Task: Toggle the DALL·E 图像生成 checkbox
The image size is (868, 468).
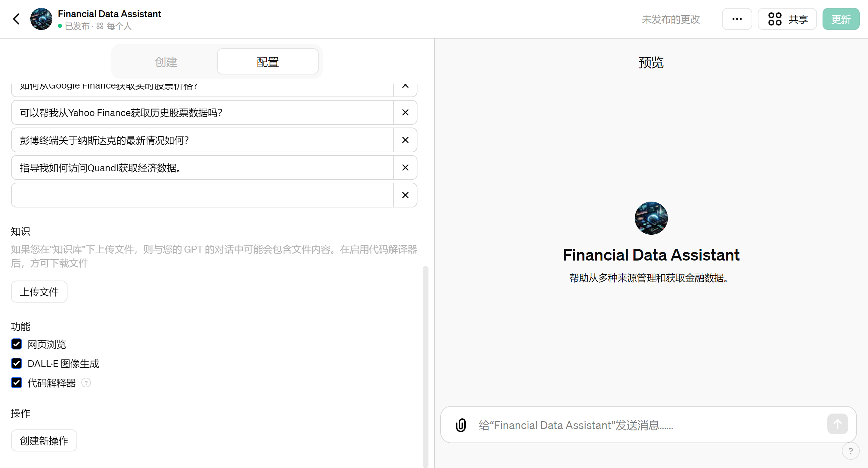Action: coord(17,363)
